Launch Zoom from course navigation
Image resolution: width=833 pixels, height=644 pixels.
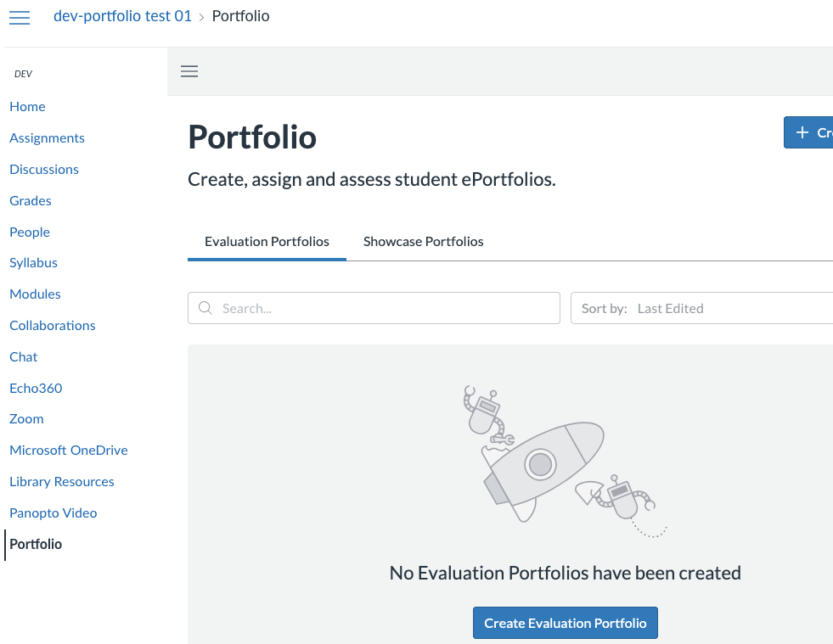26,418
